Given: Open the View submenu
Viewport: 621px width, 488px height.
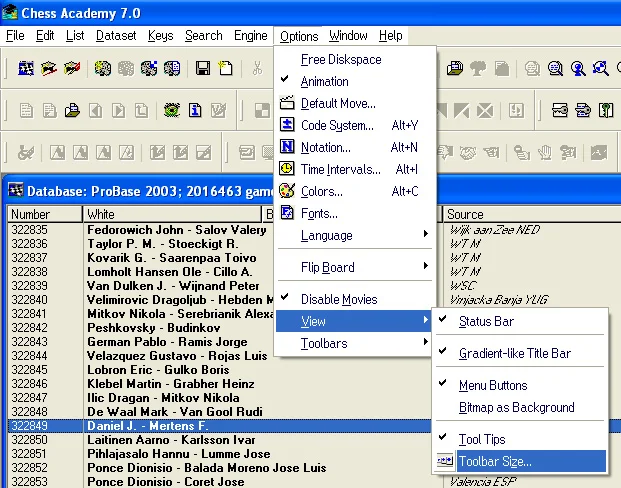Looking at the screenshot, I should click(354, 321).
